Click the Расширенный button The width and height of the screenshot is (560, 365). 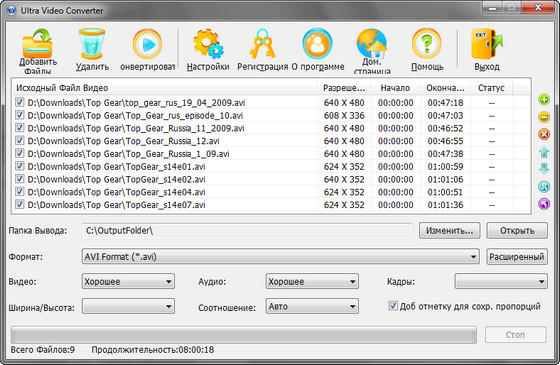click(x=517, y=257)
